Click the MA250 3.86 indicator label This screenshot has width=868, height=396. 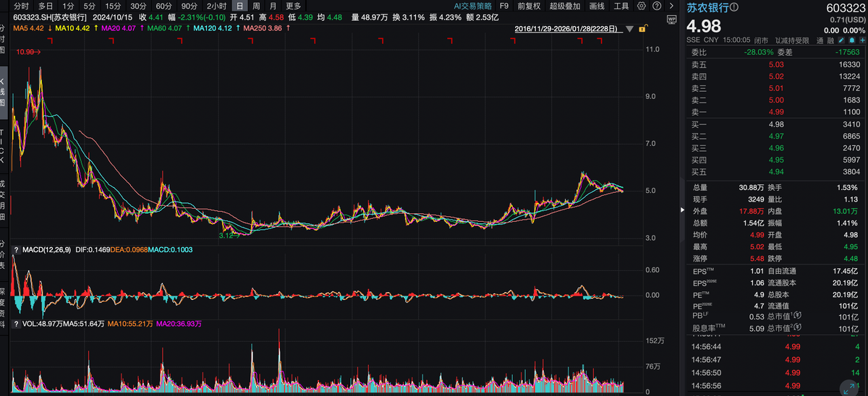[263, 29]
